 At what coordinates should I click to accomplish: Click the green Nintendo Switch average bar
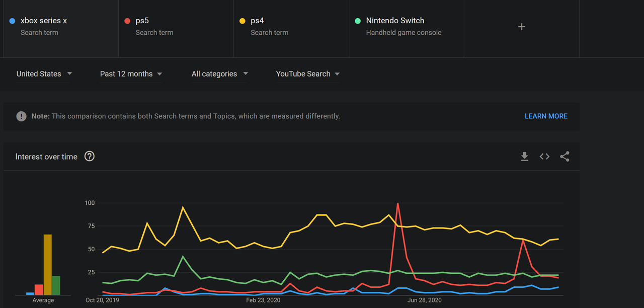click(x=56, y=285)
